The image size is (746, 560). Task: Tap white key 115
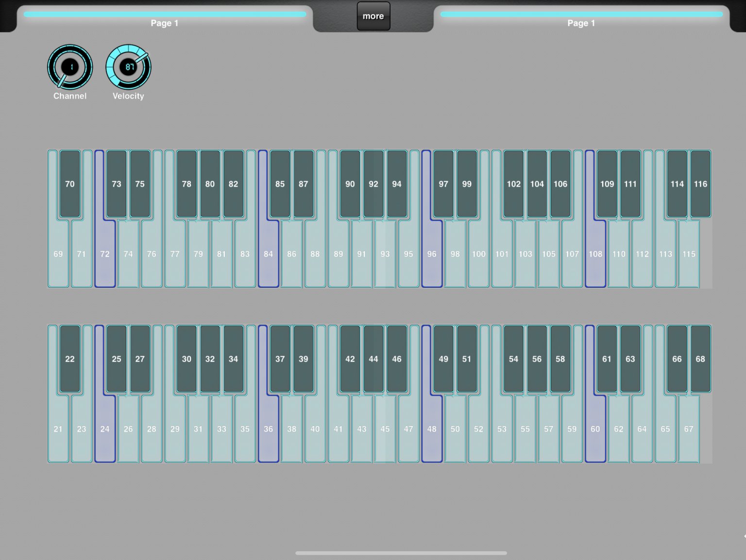pos(689,254)
